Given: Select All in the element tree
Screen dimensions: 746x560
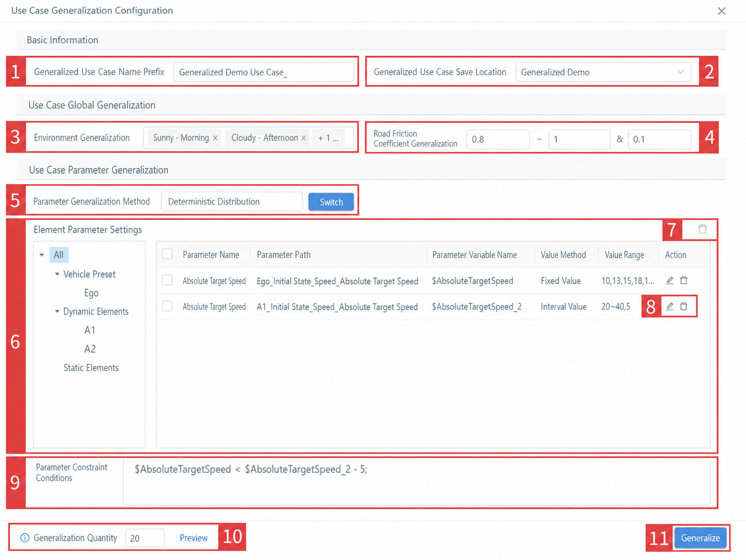Looking at the screenshot, I should coord(59,254).
